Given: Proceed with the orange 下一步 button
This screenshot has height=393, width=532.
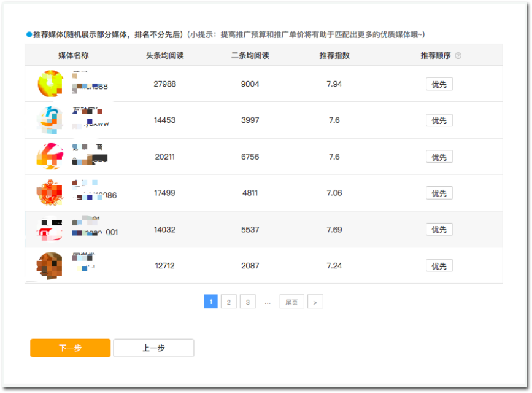Looking at the screenshot, I should [x=70, y=348].
